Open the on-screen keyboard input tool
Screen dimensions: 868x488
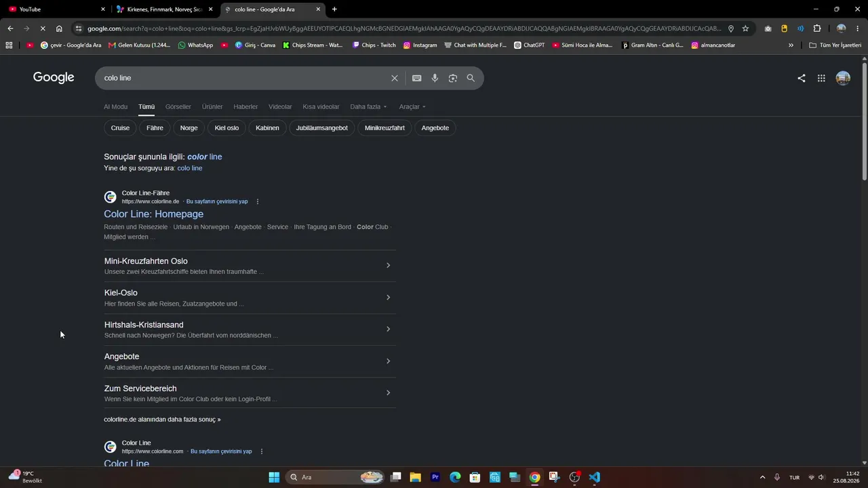(416, 78)
